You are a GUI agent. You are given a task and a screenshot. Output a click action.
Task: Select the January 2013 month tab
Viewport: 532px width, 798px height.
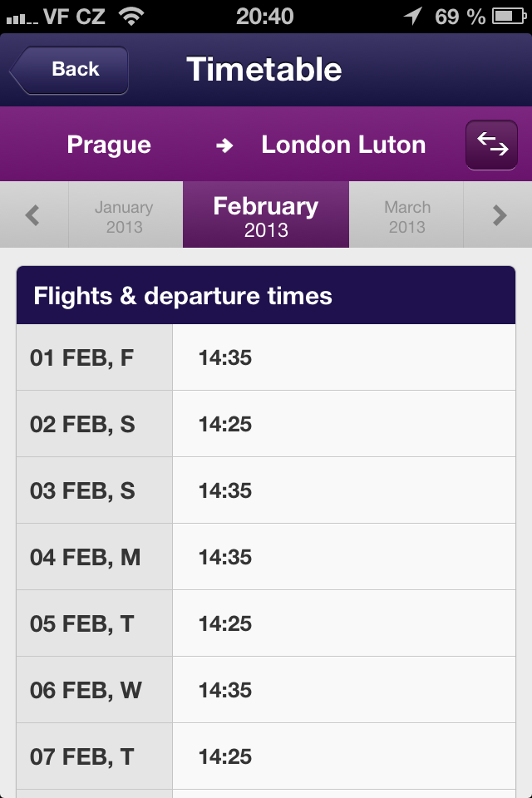point(125,214)
